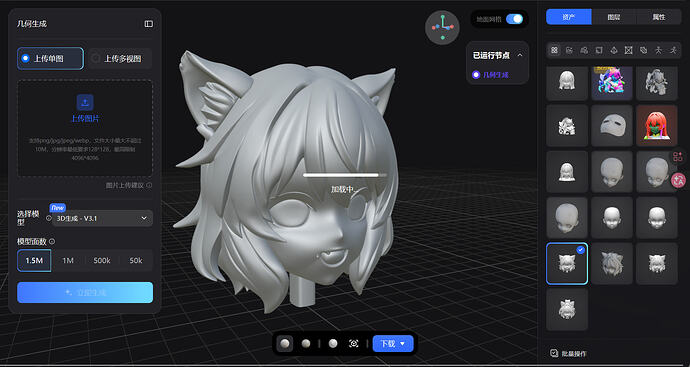This screenshot has height=367, width=690.
Task: Click the camera focus frame icon
Action: point(353,344)
